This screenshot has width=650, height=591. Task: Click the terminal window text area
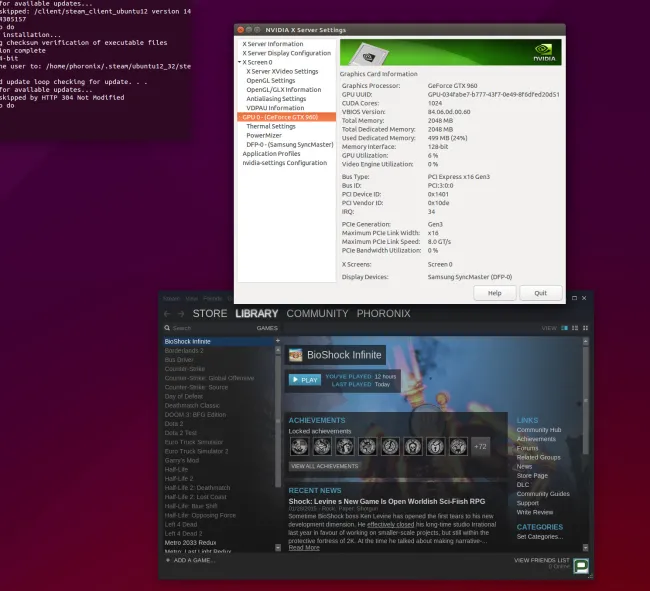pyautogui.click(x=95, y=70)
